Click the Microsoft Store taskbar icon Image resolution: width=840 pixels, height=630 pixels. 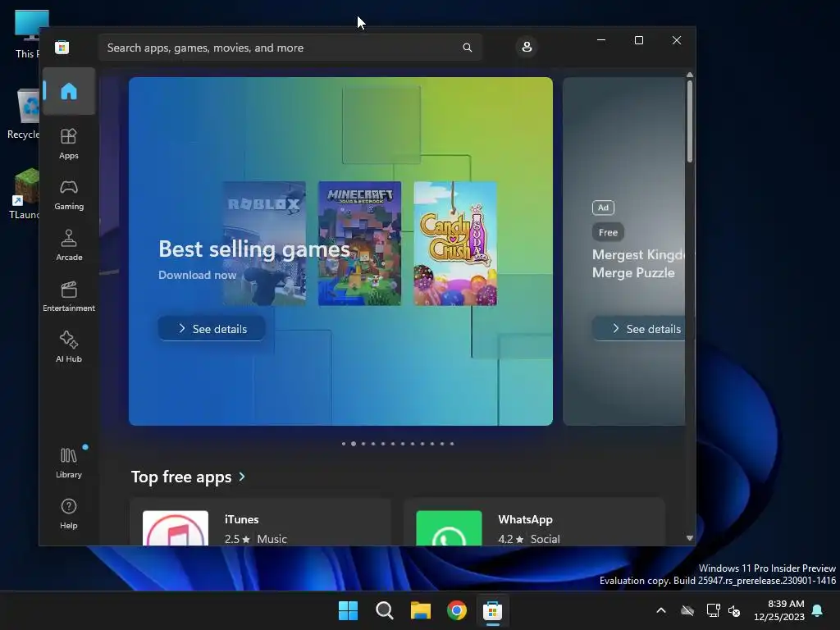coord(493,610)
